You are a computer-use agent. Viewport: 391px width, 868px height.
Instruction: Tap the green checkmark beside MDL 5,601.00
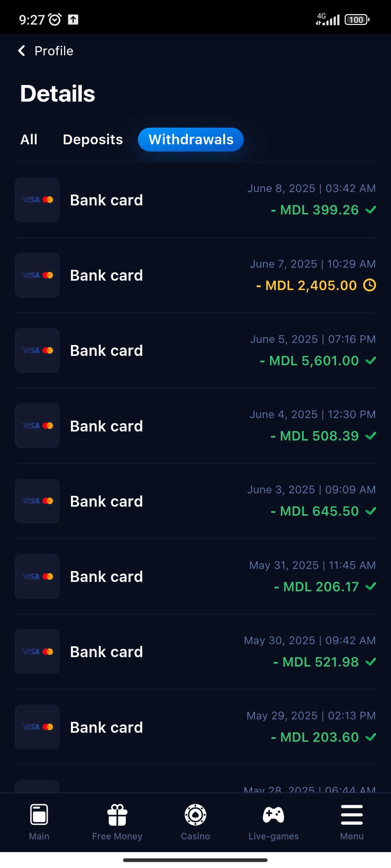[x=371, y=361]
